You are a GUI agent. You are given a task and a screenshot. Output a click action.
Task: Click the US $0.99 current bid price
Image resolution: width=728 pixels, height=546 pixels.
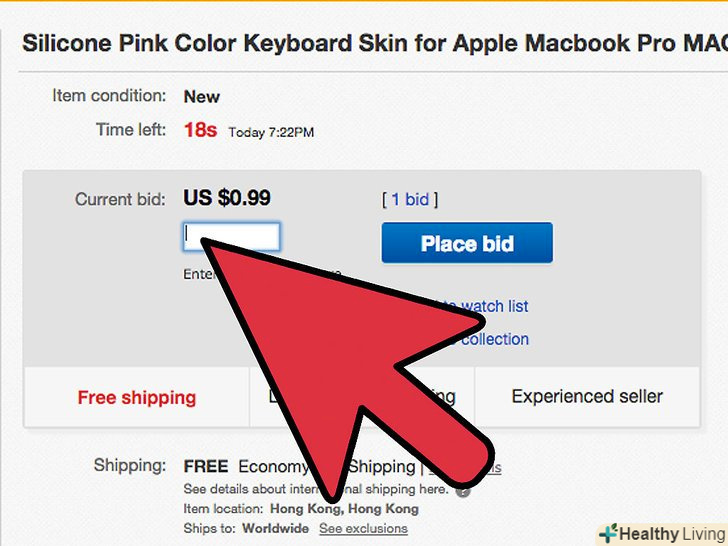pos(227,198)
